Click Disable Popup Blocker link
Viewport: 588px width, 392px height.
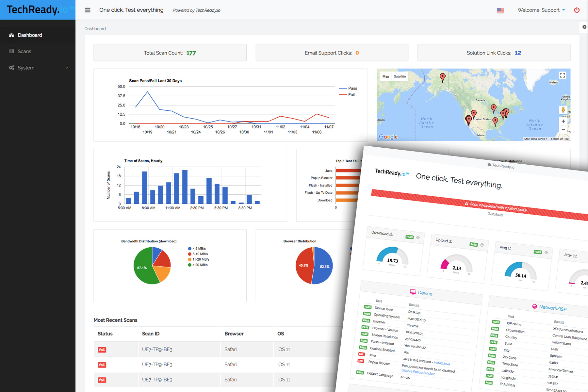click(418, 372)
